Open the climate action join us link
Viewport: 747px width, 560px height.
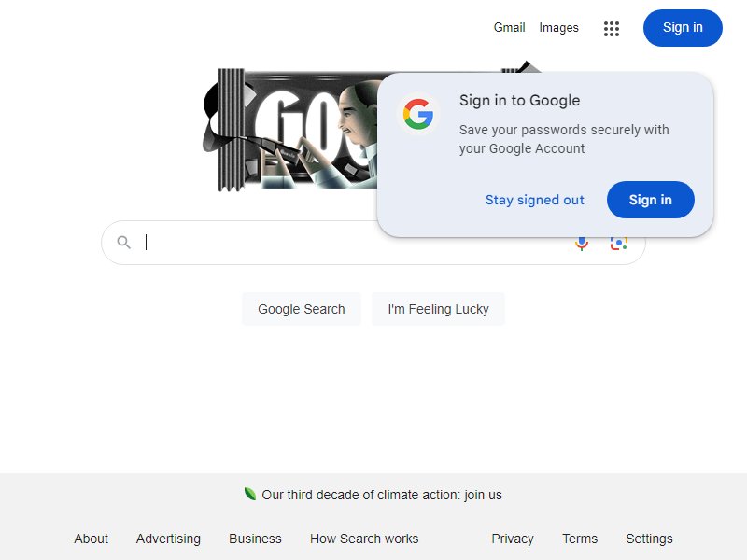(x=382, y=495)
